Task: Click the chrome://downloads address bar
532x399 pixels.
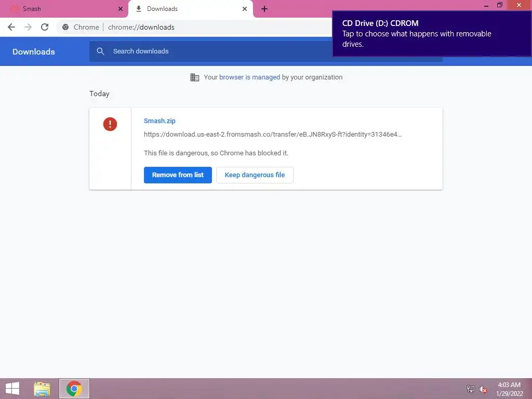Action: (x=141, y=27)
